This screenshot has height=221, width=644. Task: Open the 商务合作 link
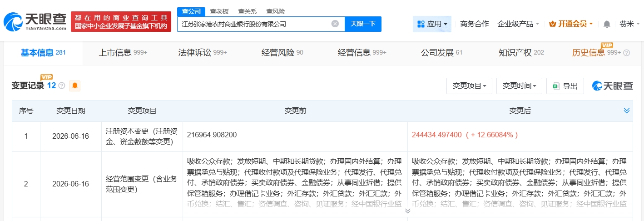click(x=474, y=24)
